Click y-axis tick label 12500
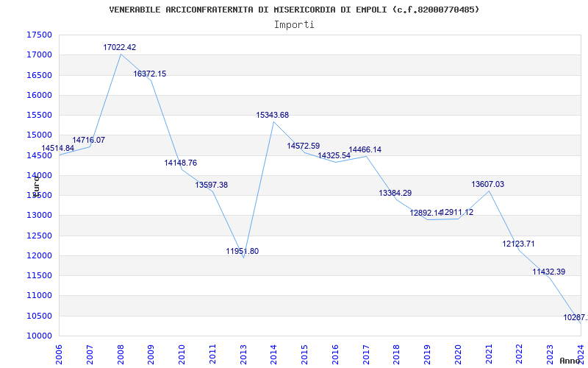The width and height of the screenshot is (588, 368). tap(39, 236)
